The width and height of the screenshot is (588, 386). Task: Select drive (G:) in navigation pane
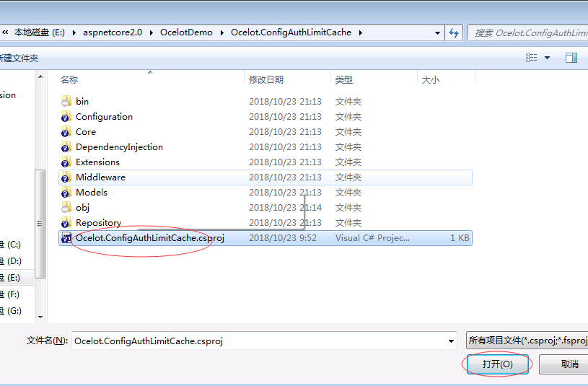click(11, 310)
